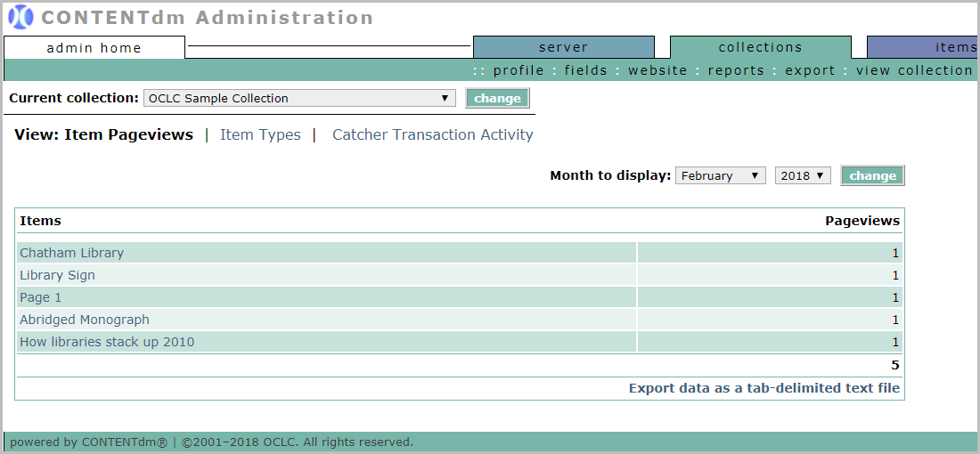This screenshot has height=454, width=980.
Task: Expand the Current collection dropdown
Action: 299,98
